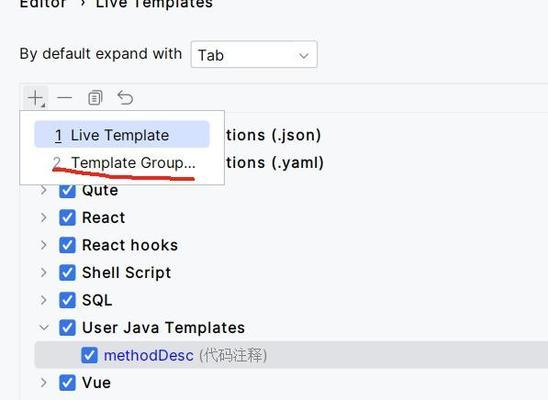
Task: Toggle the methodDesc template checkbox
Action: tap(89, 356)
